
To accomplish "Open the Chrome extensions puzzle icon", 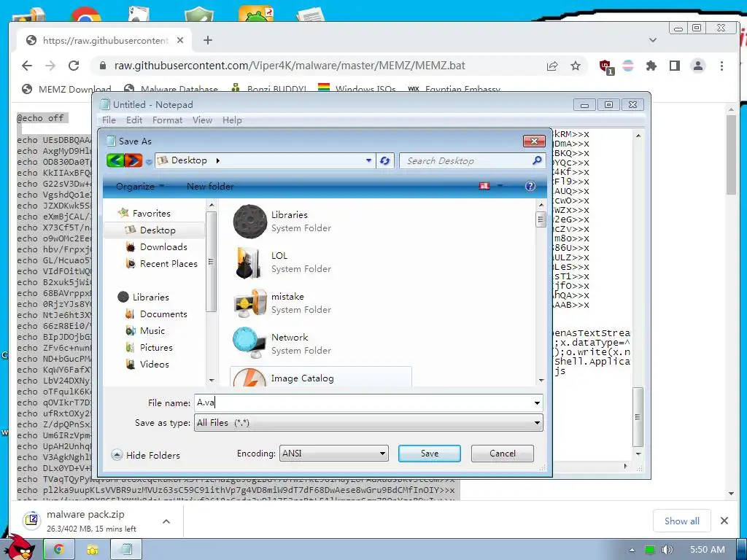I will [x=651, y=66].
